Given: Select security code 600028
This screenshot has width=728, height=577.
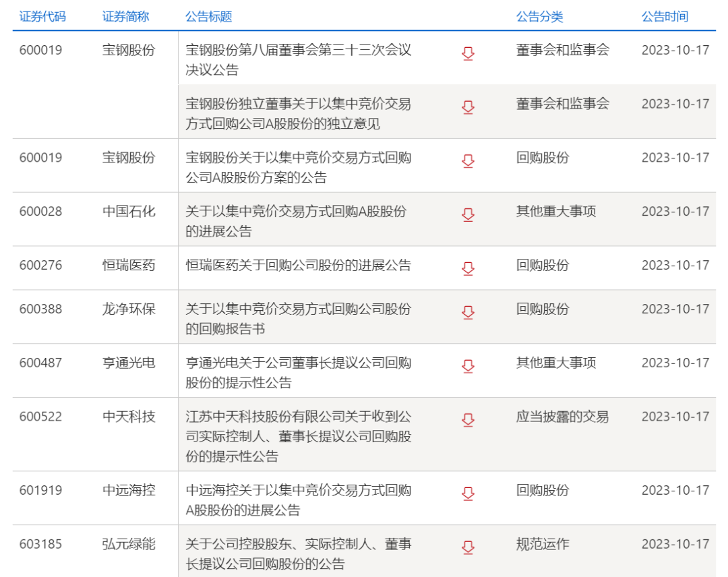Looking at the screenshot, I should [x=40, y=212].
